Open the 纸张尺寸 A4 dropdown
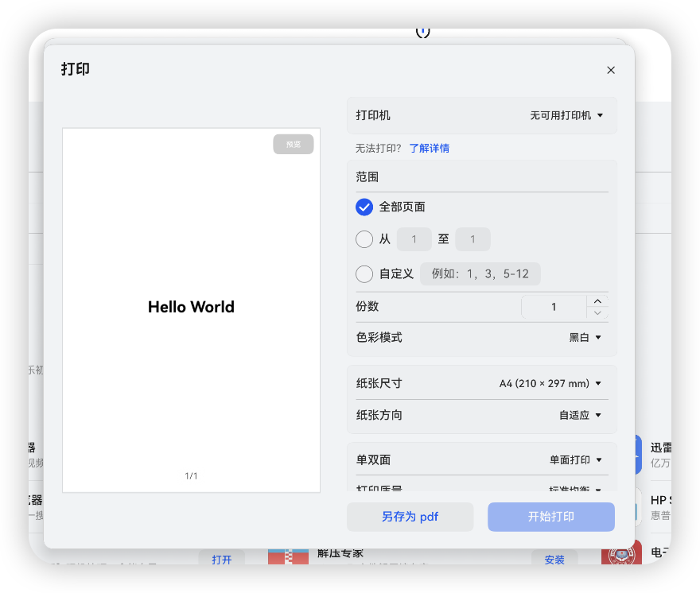Screen dimensions: 700x593 (550, 383)
